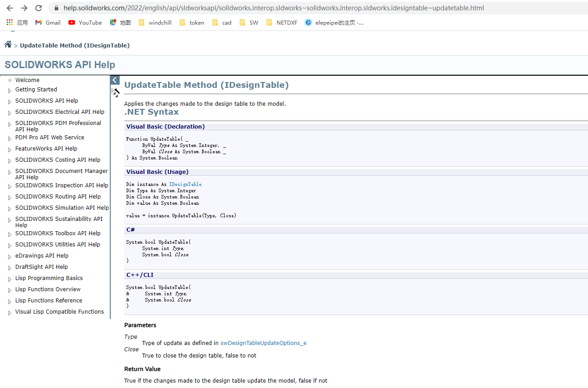
Task: Select DraftSight API Help
Action: (42, 267)
